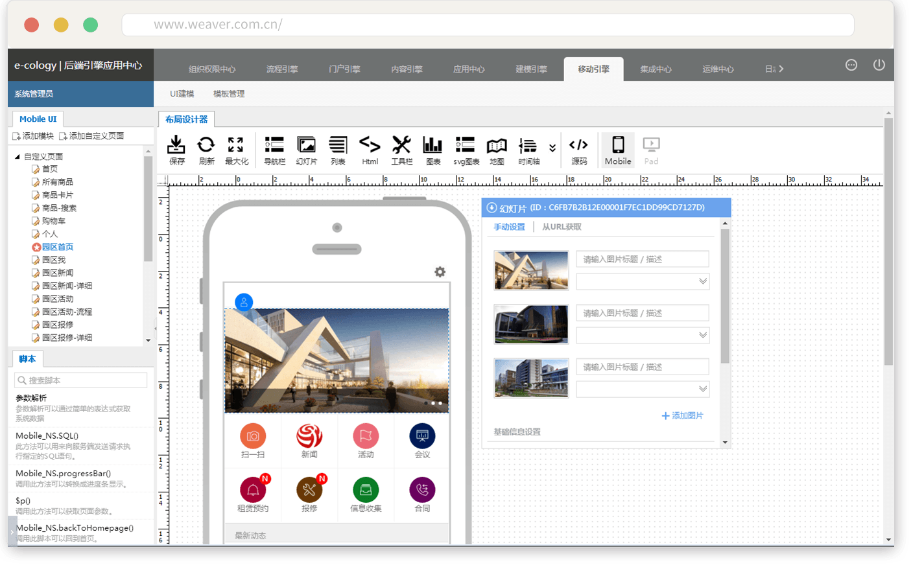Tap the 扫一扫 scan icon

click(253, 436)
